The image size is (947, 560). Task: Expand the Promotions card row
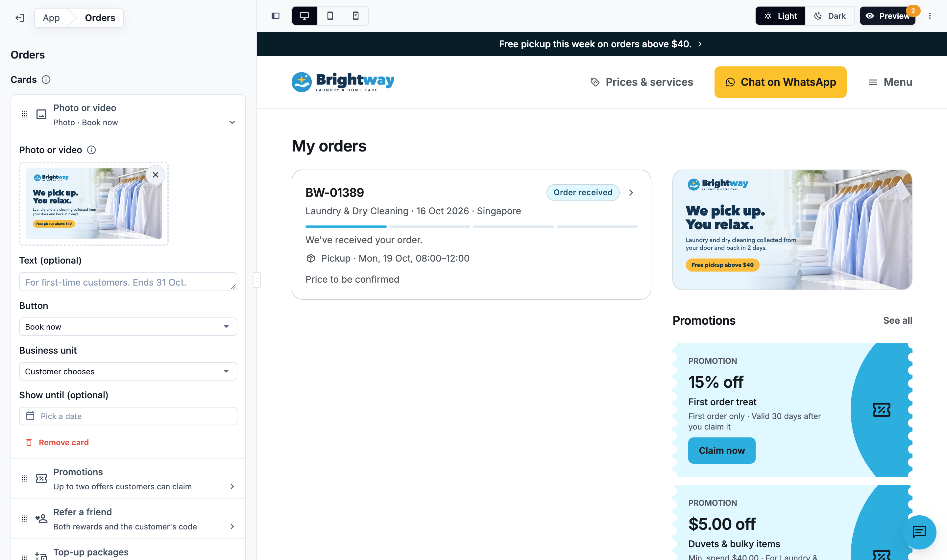pyautogui.click(x=128, y=479)
